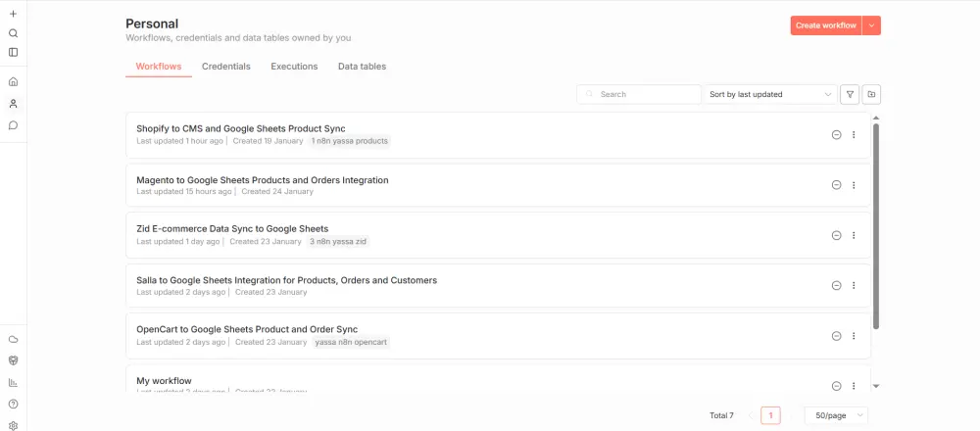This screenshot has width=980, height=431.
Task: Toggle the sidebar collapse panel icon
Action: (x=13, y=52)
